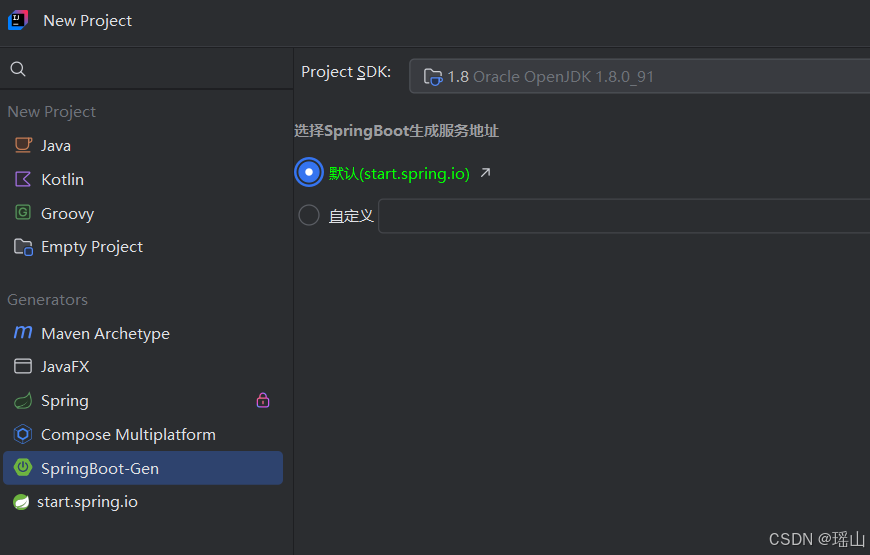Choose Compose Multiplatform generator
Viewport: 870px width, 555px height.
(x=143, y=434)
